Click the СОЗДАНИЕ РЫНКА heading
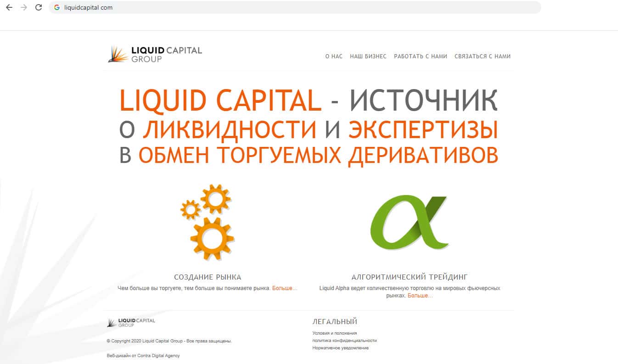The height and width of the screenshot is (364, 618). click(x=208, y=277)
